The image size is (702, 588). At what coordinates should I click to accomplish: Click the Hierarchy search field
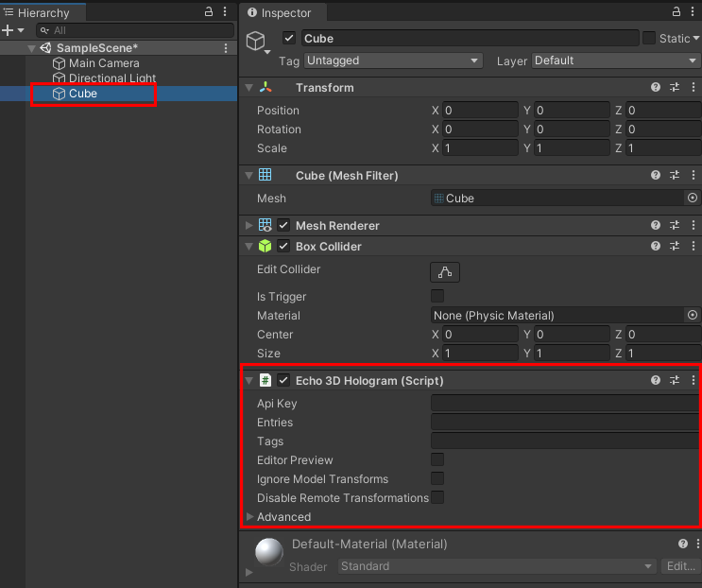pyautogui.click(x=135, y=30)
